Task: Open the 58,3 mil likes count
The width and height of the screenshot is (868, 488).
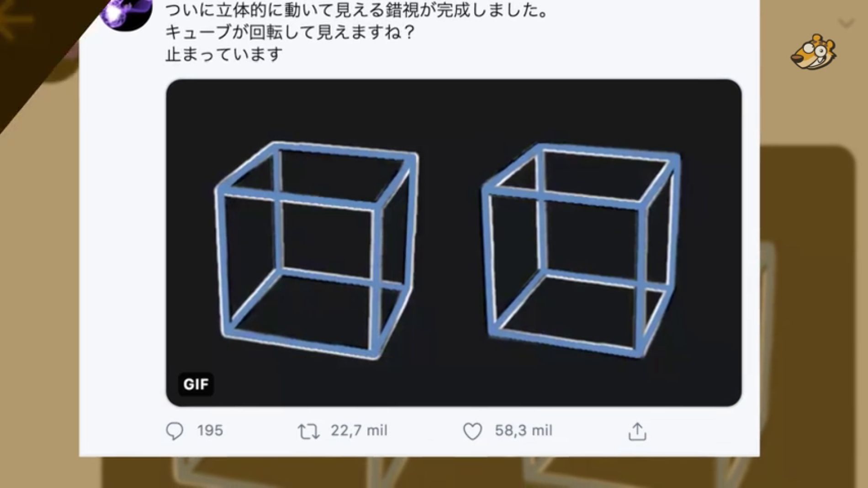Action: (x=524, y=430)
